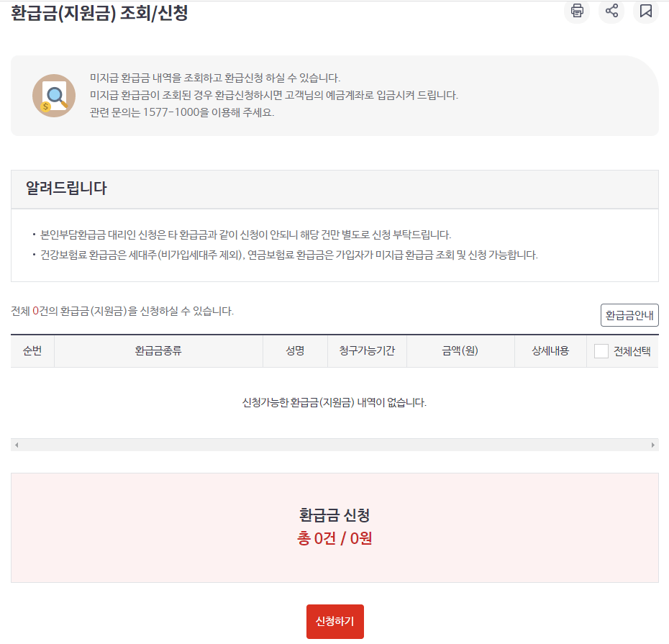The image size is (669, 644).
Task: Select the 청구가능기간 column header
Action: [x=367, y=350]
